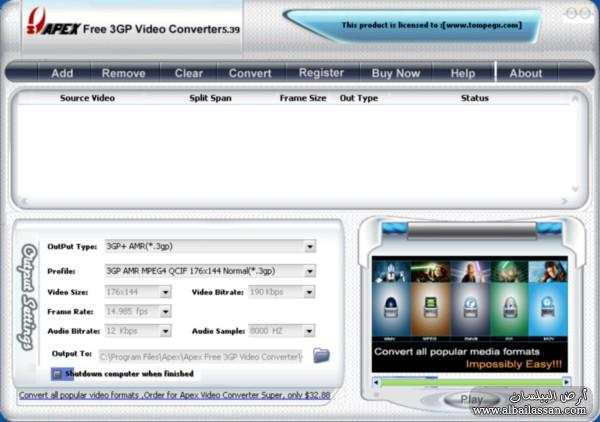Click the Remove toolbar button
Screen dimensions: 600x422
pyautogui.click(x=124, y=73)
